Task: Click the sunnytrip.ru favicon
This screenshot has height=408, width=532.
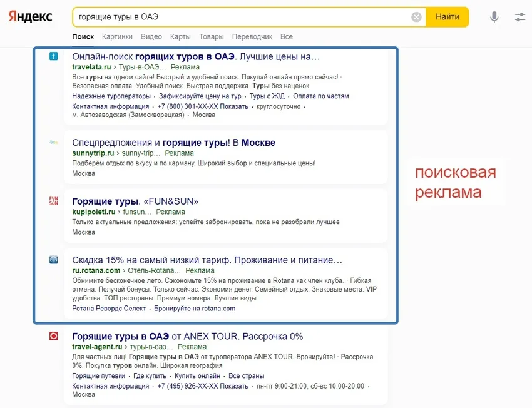Action: [x=53, y=143]
